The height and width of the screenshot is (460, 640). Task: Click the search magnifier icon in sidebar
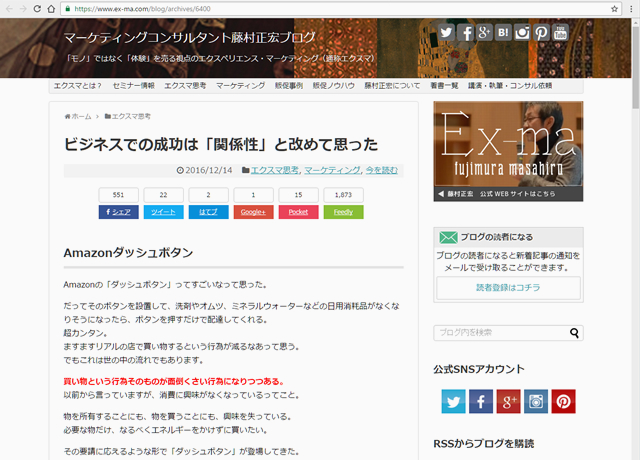point(575,334)
